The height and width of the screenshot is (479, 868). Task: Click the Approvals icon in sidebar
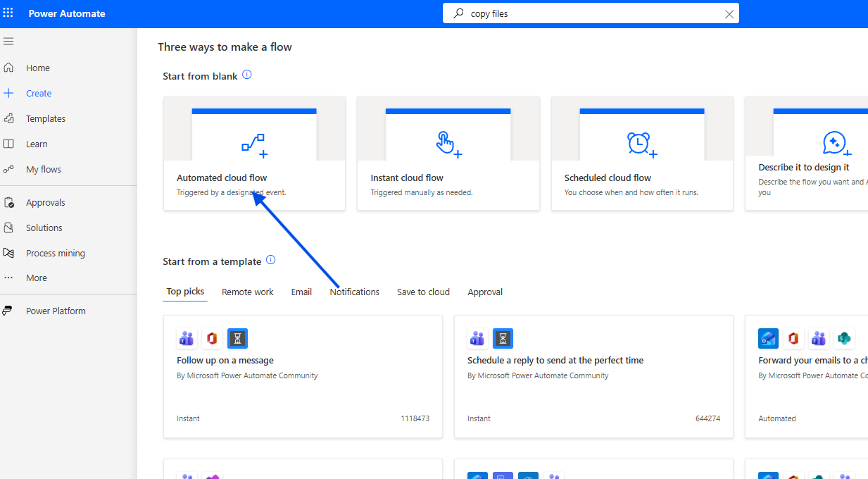tap(8, 202)
